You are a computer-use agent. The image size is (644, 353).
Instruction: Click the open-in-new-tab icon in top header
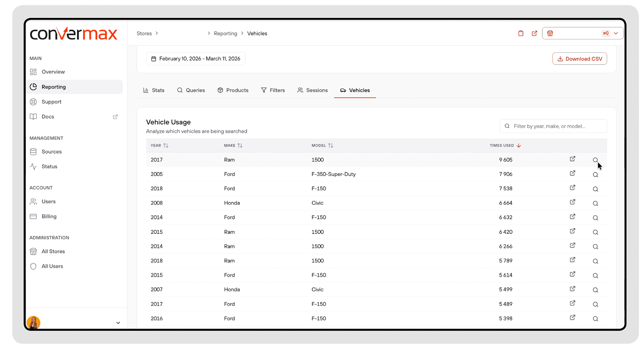[x=534, y=33]
